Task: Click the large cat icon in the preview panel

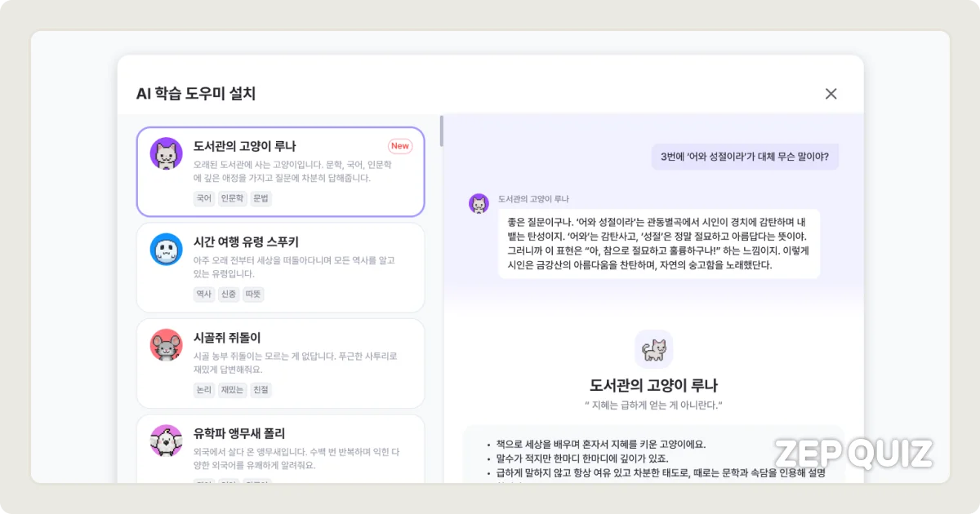Action: (653, 348)
